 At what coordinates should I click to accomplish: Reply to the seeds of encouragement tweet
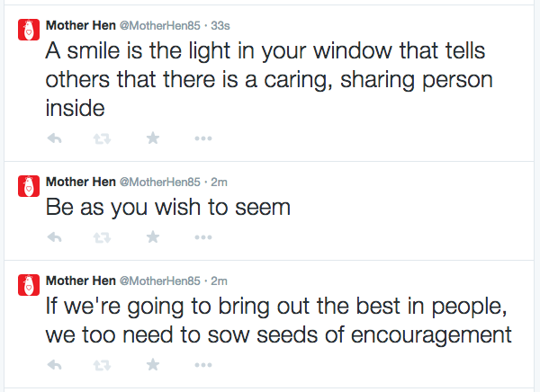pyautogui.click(x=54, y=365)
